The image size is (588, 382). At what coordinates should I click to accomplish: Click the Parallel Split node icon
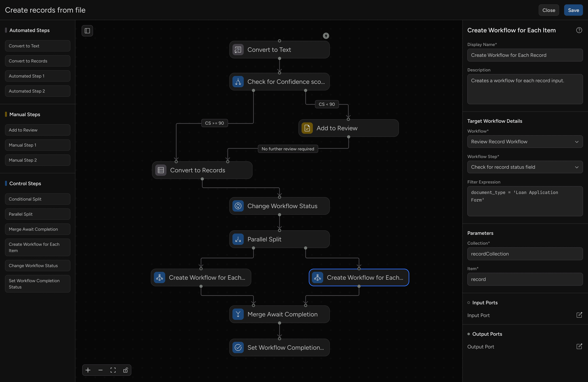[x=238, y=239]
